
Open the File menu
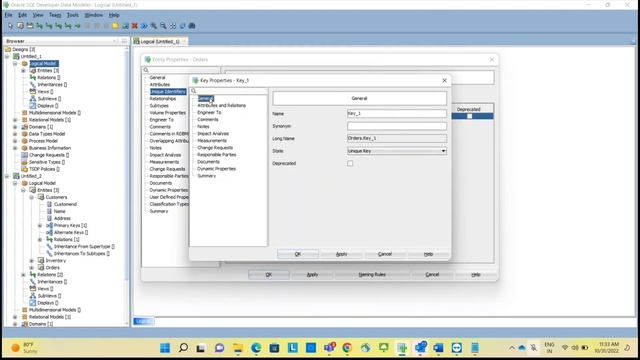pos(8,15)
